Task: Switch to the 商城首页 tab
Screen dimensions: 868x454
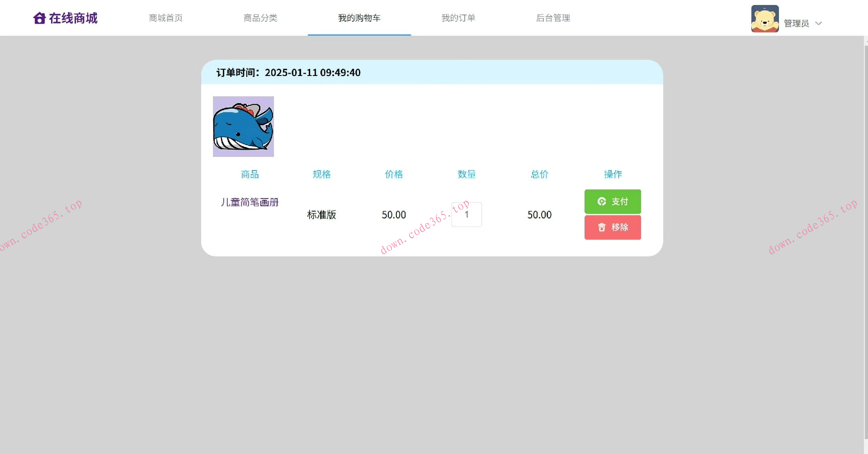Action: (x=165, y=18)
